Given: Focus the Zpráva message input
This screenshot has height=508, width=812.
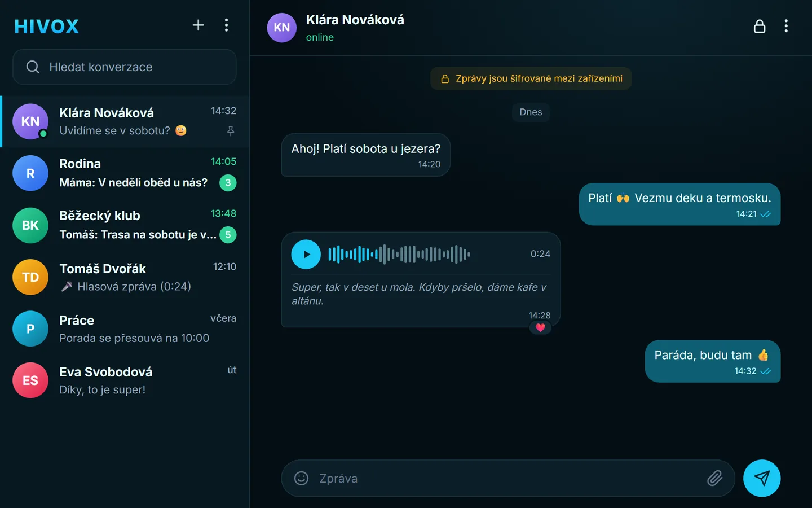Looking at the screenshot, I should [507, 478].
